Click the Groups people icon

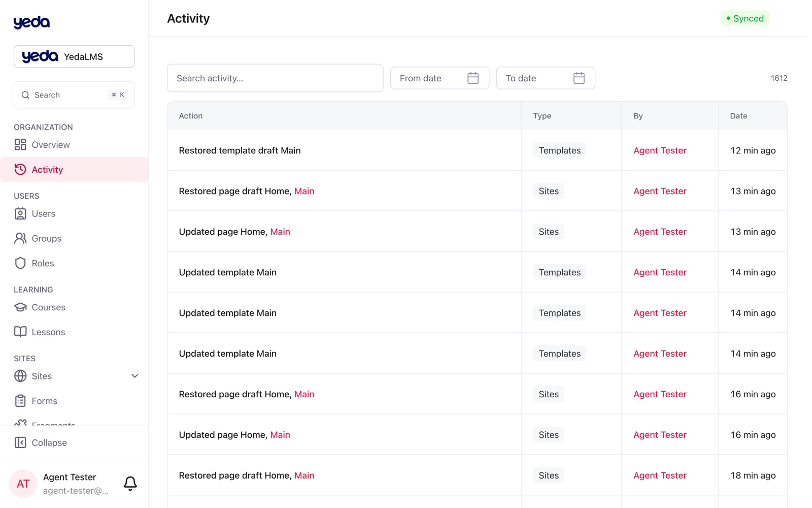coord(20,238)
